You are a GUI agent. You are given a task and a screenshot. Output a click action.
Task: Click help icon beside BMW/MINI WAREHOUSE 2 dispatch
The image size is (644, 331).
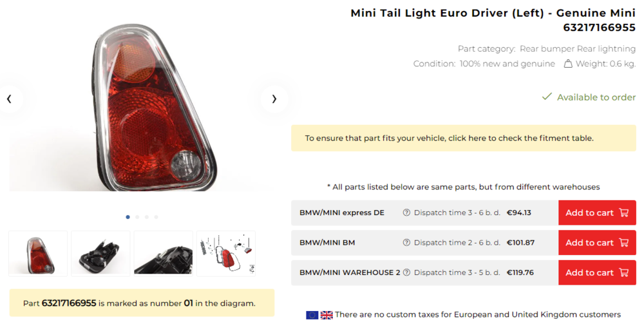pyautogui.click(x=406, y=272)
